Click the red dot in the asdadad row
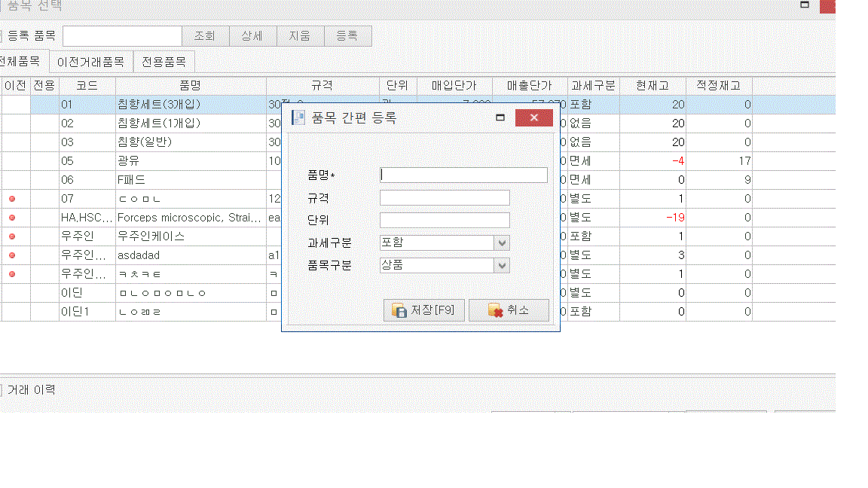Screen dimensions: 868x488 [x=11, y=255]
